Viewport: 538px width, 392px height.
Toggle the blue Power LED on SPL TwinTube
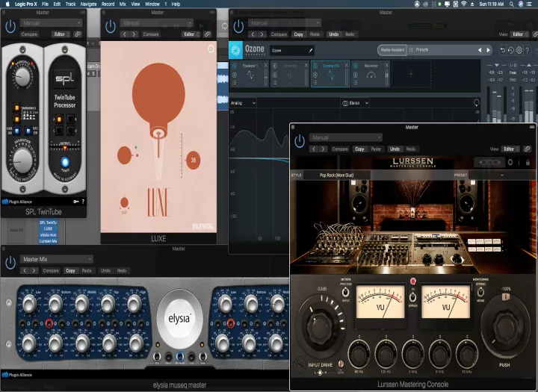point(65,162)
